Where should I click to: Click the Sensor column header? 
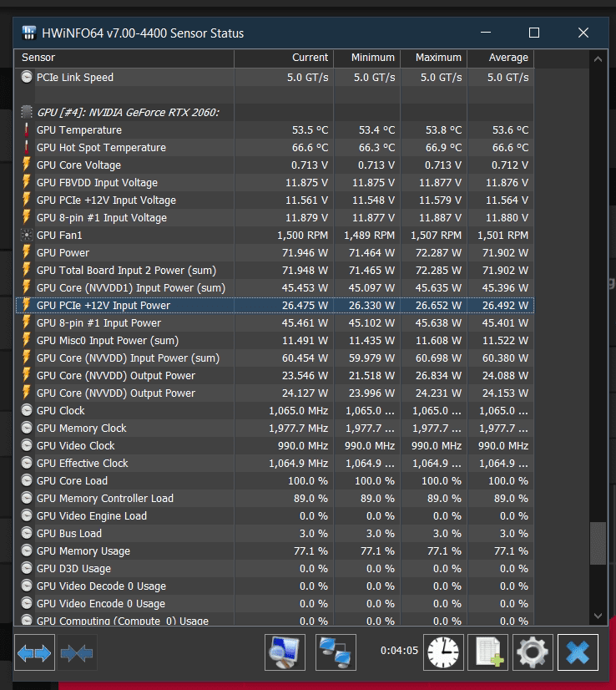tap(124, 58)
